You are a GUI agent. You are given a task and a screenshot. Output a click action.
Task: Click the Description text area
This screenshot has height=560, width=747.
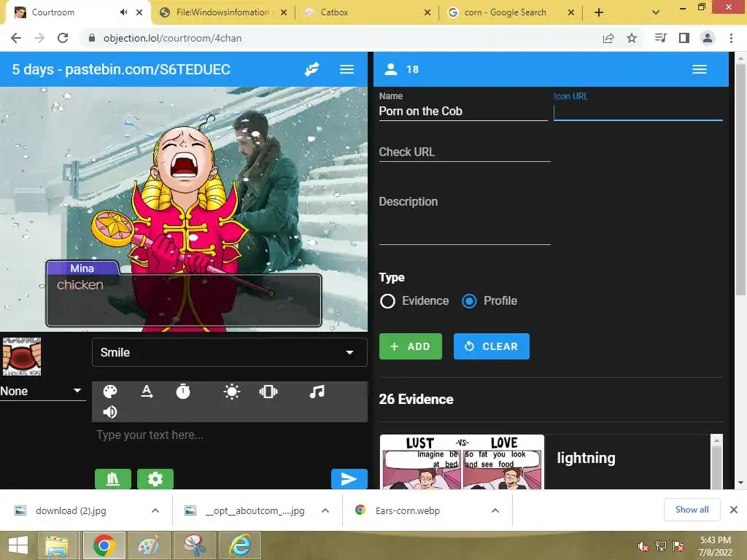tap(465, 219)
